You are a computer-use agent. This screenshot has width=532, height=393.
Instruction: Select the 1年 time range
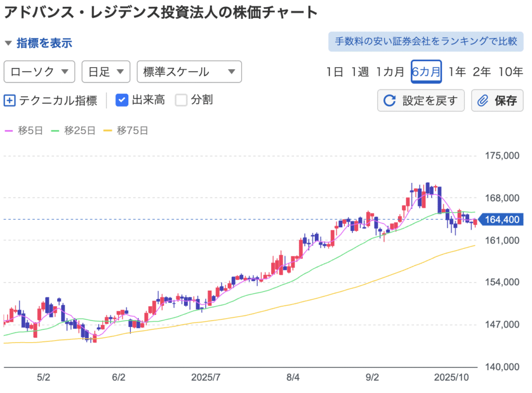pyautogui.click(x=457, y=72)
